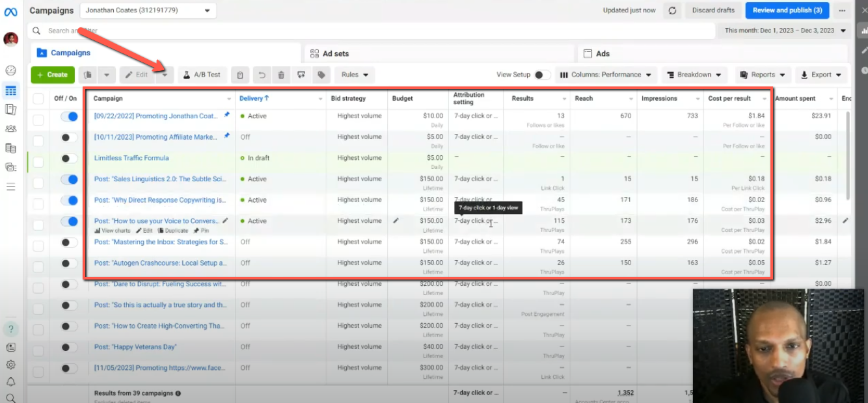Open the Settings gear icon in the sidebar
Viewport: 868px width, 403px height.
(11, 365)
